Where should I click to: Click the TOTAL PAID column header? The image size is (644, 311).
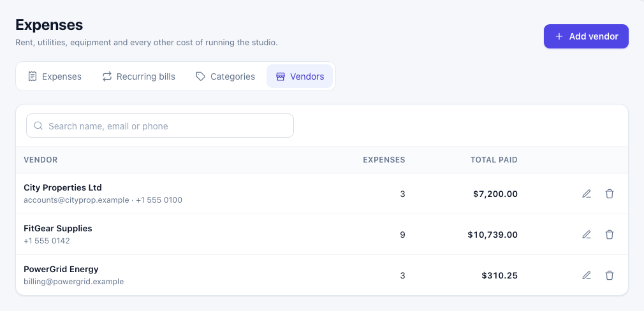pyautogui.click(x=494, y=160)
